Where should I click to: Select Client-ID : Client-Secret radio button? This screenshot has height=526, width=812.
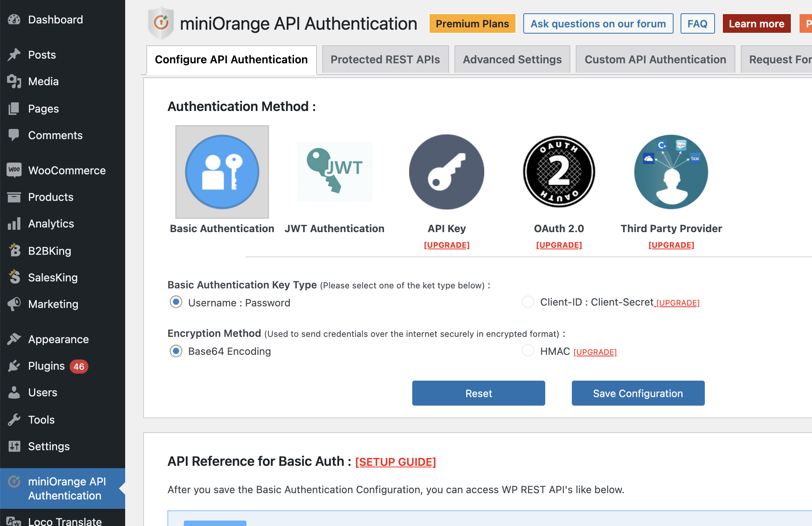point(528,302)
